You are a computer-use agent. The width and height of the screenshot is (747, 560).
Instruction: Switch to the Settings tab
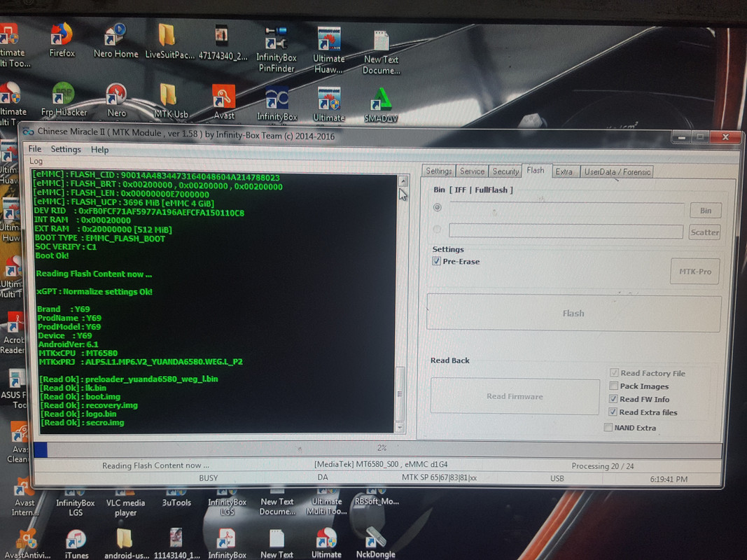438,171
